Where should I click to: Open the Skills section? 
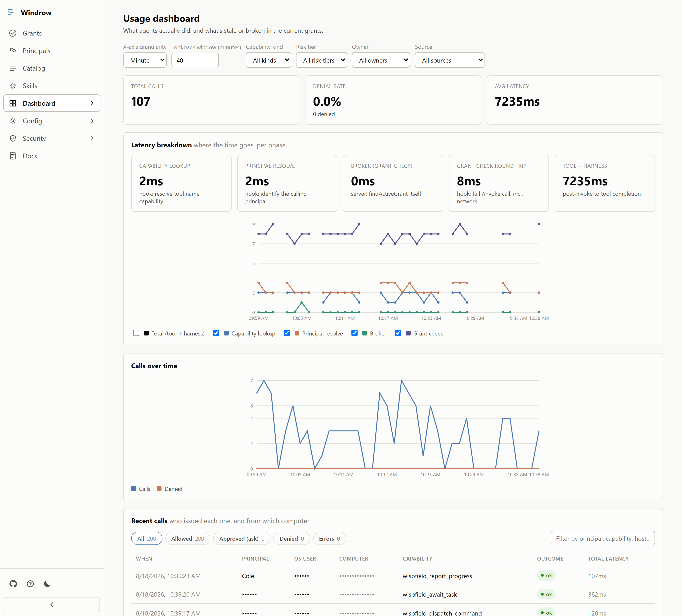pyautogui.click(x=52, y=86)
